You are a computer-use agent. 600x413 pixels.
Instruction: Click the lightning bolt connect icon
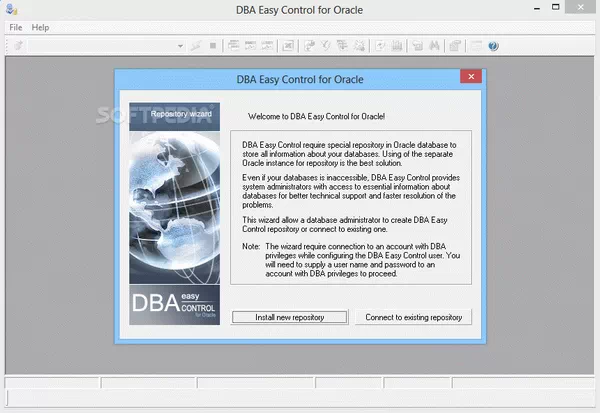pyautogui.click(x=197, y=46)
